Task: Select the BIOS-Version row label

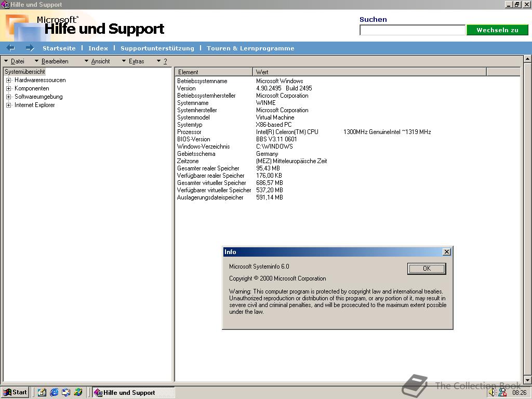Action: tap(193, 139)
